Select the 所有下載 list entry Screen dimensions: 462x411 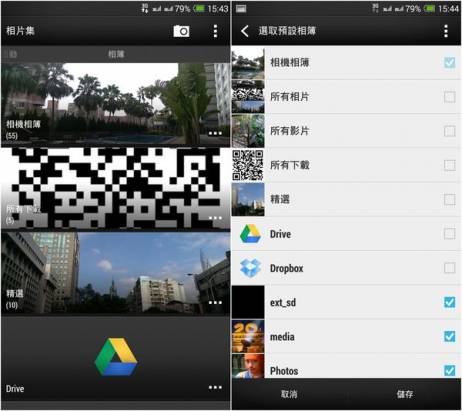point(346,165)
